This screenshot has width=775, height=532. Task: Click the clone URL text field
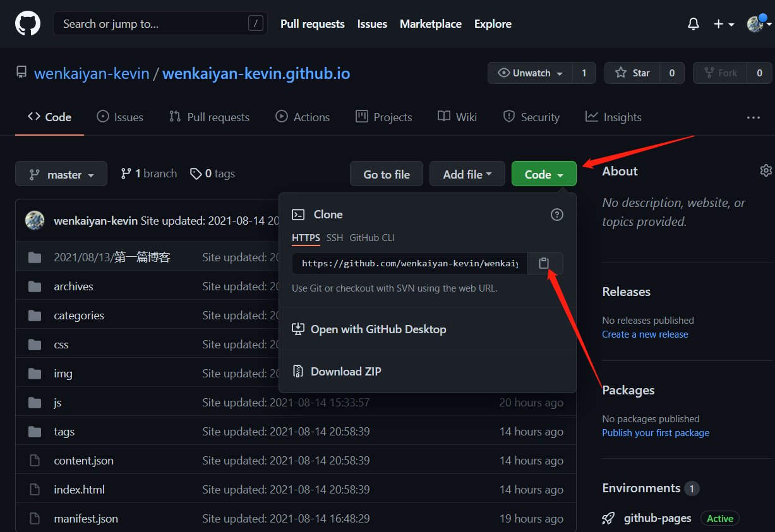coord(409,263)
